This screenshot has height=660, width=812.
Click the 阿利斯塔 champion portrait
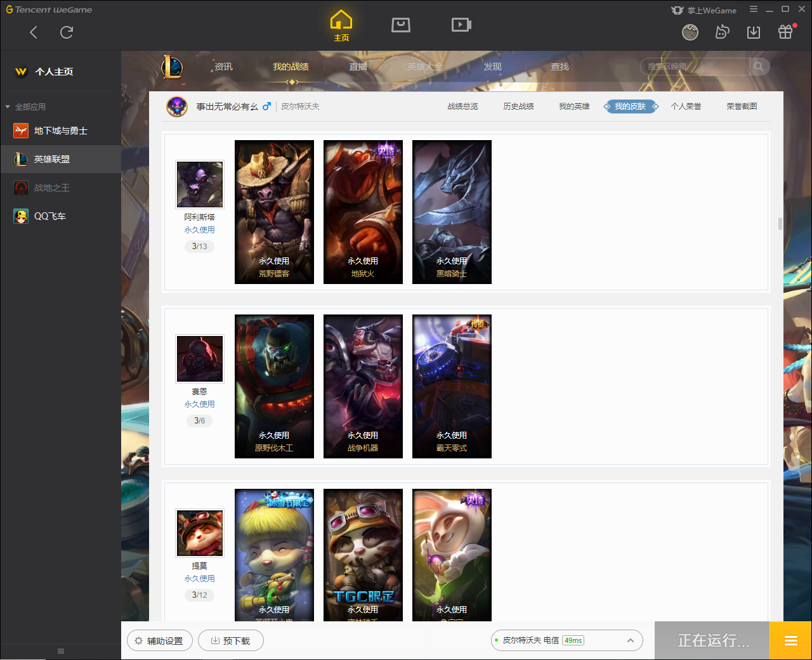click(x=200, y=184)
